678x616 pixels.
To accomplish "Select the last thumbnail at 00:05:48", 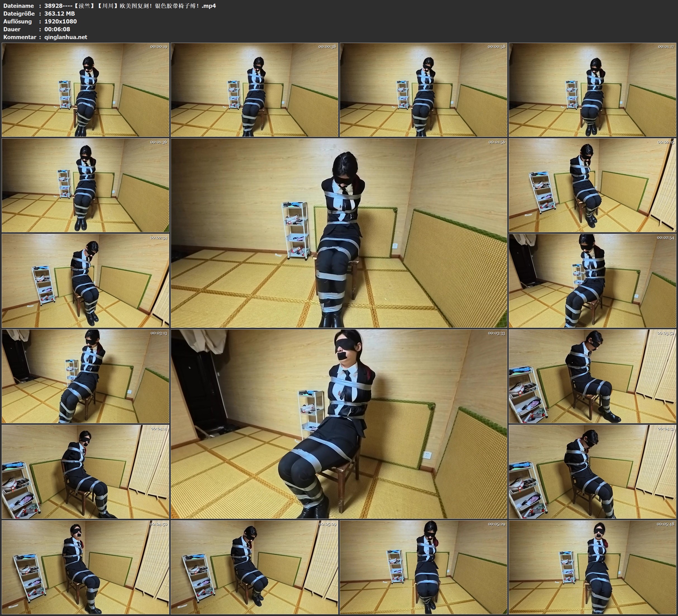I will point(592,567).
